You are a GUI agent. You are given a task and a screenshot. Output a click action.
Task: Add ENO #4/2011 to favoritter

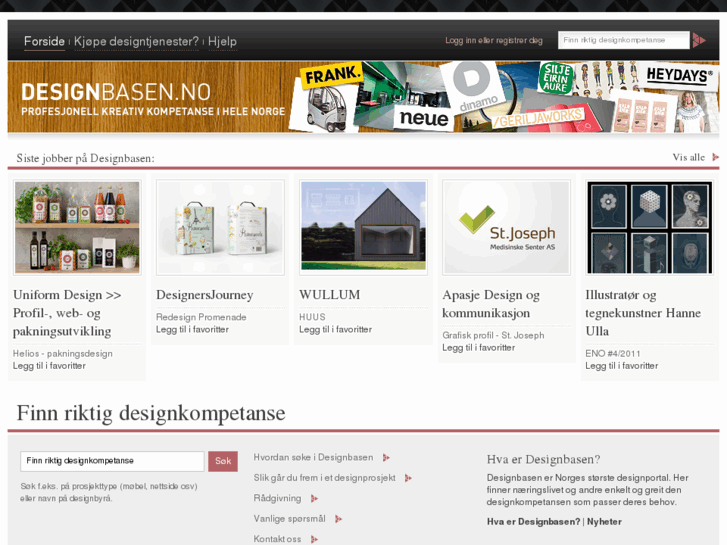621,365
